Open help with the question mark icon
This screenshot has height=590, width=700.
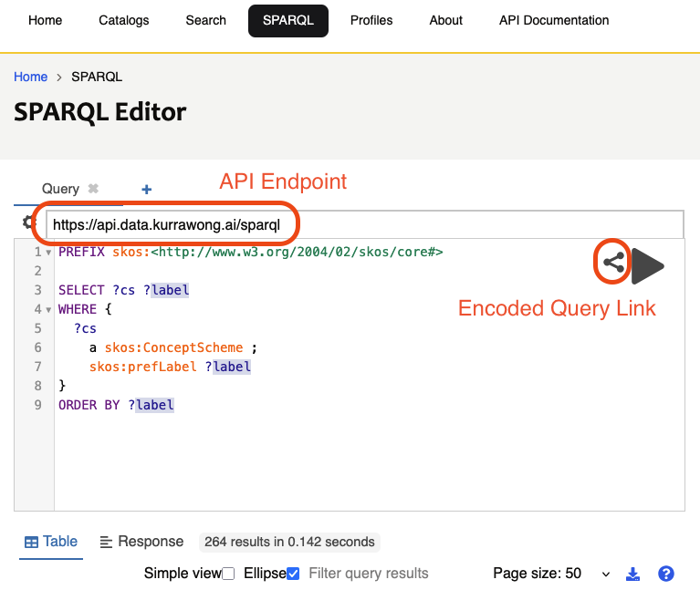(x=666, y=574)
